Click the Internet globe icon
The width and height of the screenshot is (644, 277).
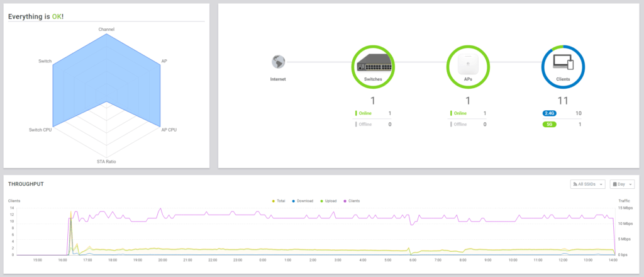coord(279,62)
